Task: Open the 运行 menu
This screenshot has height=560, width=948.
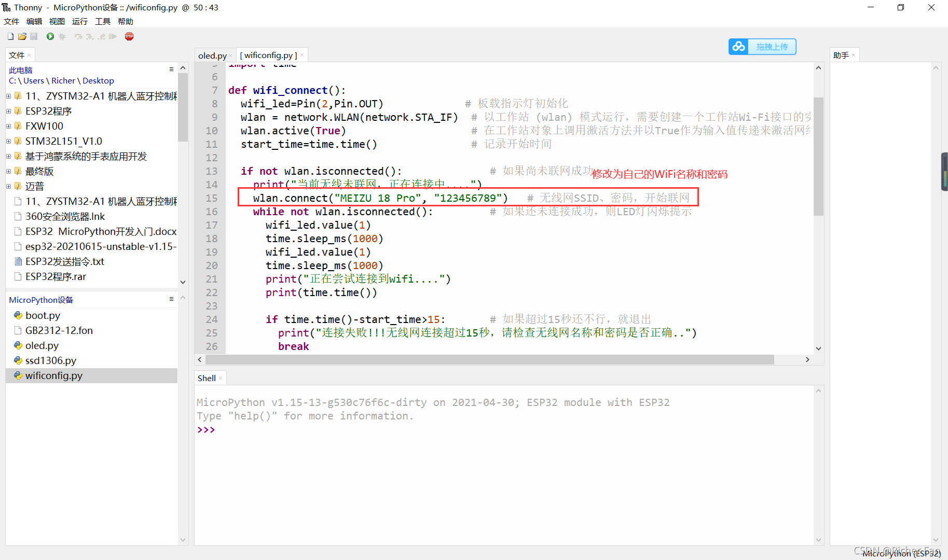Action: [79, 21]
